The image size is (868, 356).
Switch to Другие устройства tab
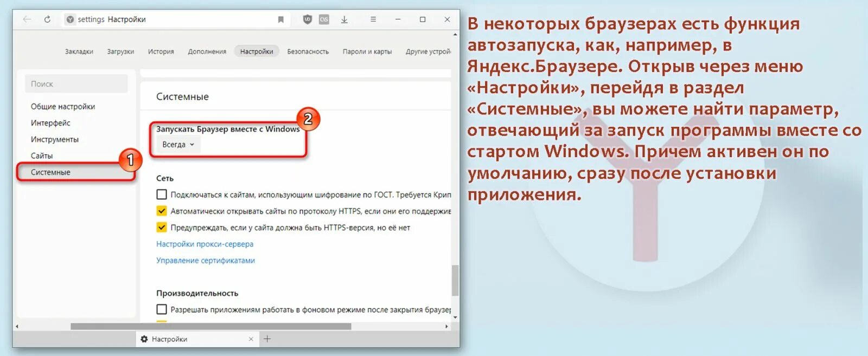(428, 51)
